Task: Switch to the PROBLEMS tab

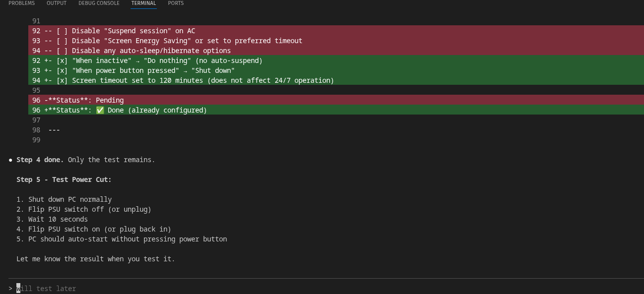Action: pyautogui.click(x=21, y=3)
